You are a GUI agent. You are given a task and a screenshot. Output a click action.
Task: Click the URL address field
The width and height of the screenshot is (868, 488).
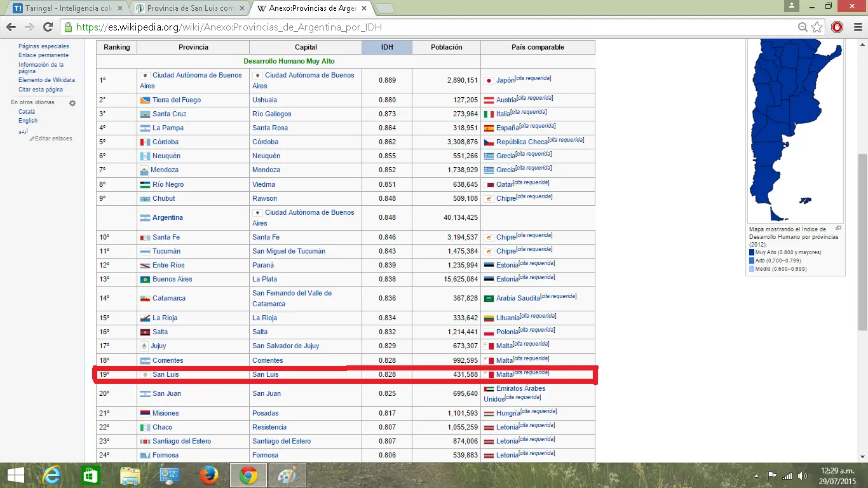(432, 27)
